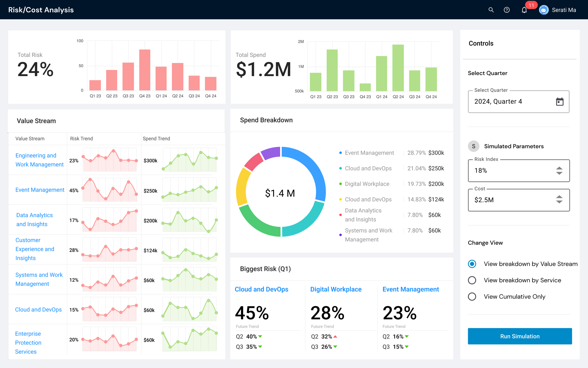
Task: Click the S Simulated Parameters badge icon
Action: click(x=473, y=146)
